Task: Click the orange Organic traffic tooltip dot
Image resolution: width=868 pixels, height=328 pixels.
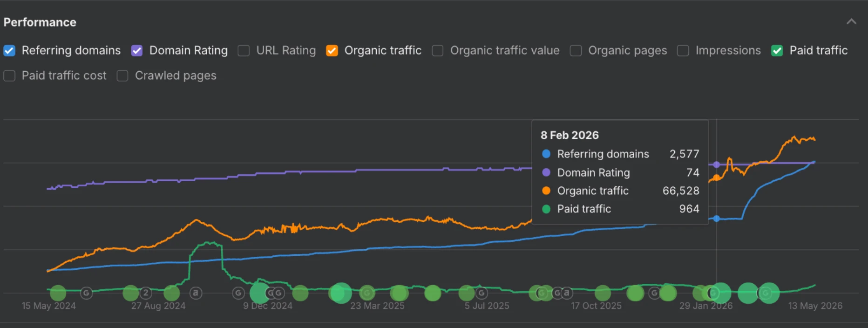Action: 546,191
